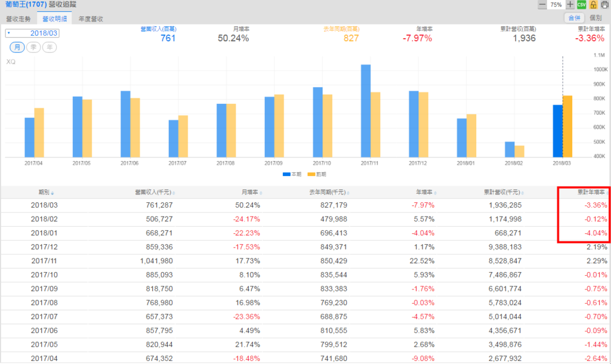Select the 2018/02 period cell in the table
Image resolution: width=611 pixels, height=364 pixels.
point(44,220)
